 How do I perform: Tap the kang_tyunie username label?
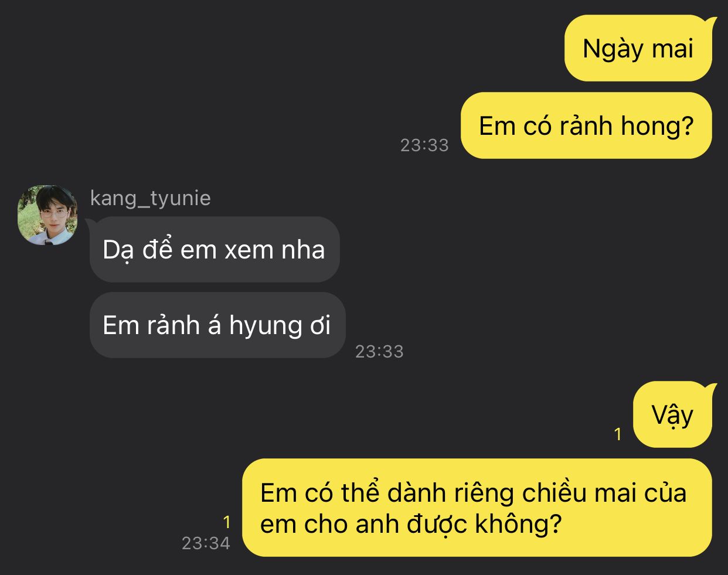click(x=150, y=198)
